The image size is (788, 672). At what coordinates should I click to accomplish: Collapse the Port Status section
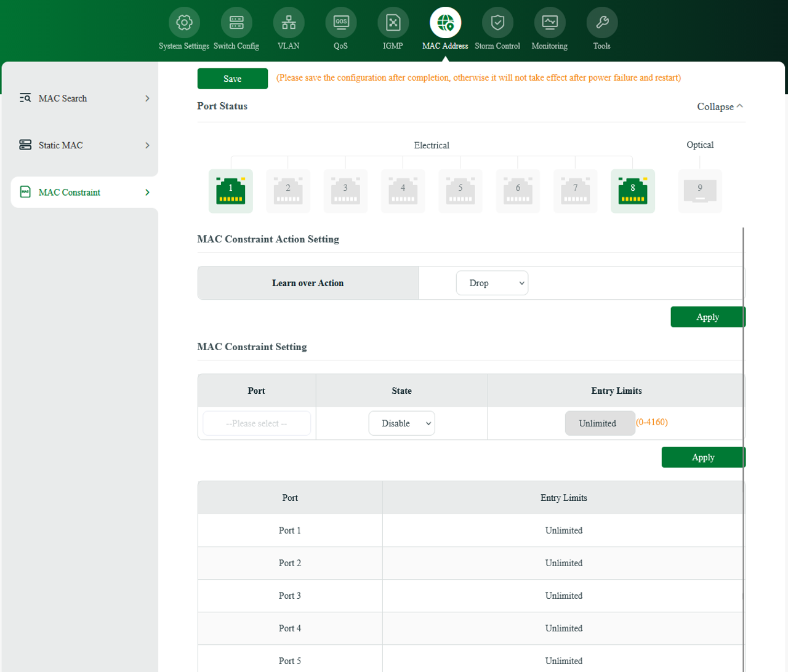(x=719, y=106)
